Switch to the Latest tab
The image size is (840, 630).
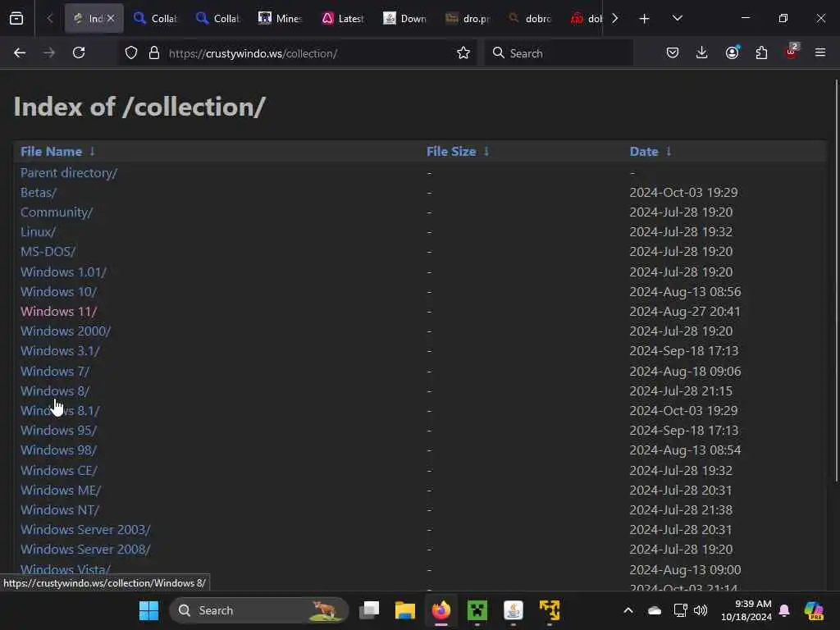(343, 19)
